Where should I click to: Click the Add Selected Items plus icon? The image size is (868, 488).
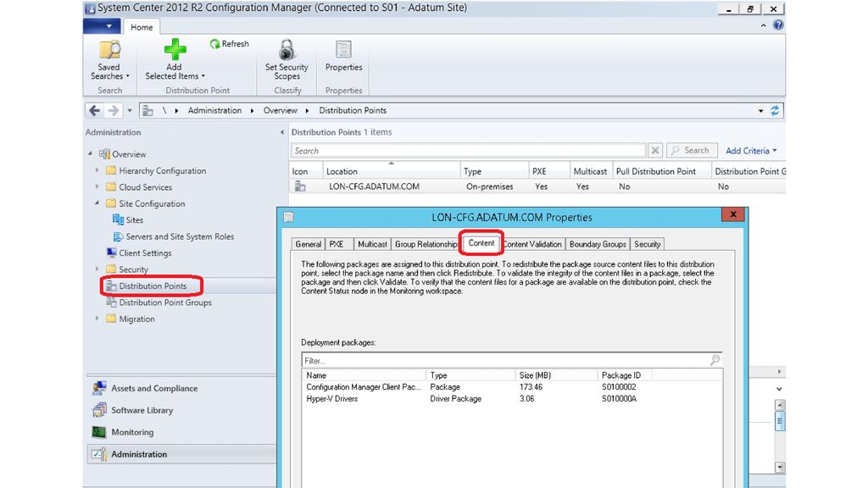(175, 49)
